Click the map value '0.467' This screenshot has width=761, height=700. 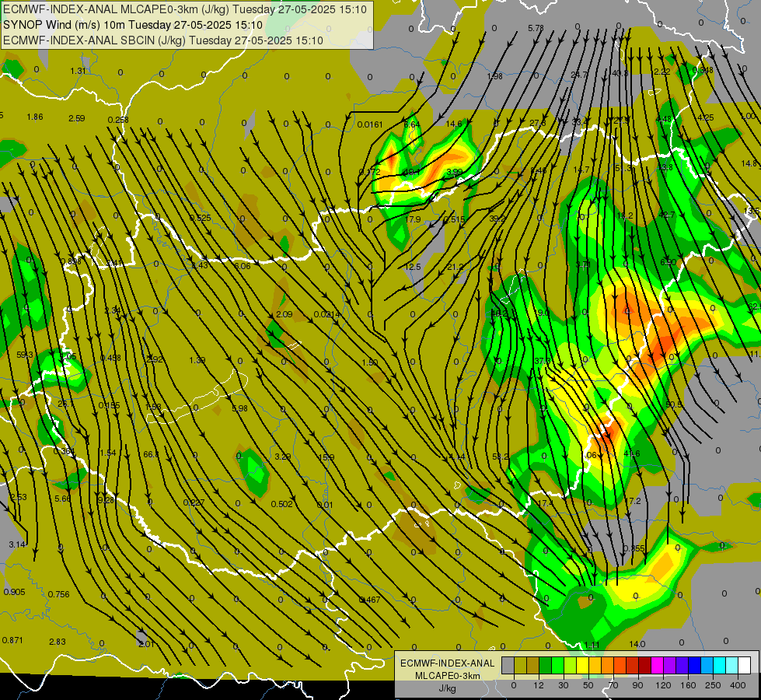tap(370, 600)
